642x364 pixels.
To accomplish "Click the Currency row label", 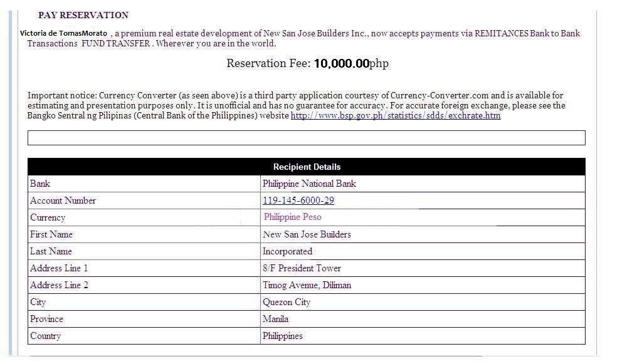I will click(48, 217).
